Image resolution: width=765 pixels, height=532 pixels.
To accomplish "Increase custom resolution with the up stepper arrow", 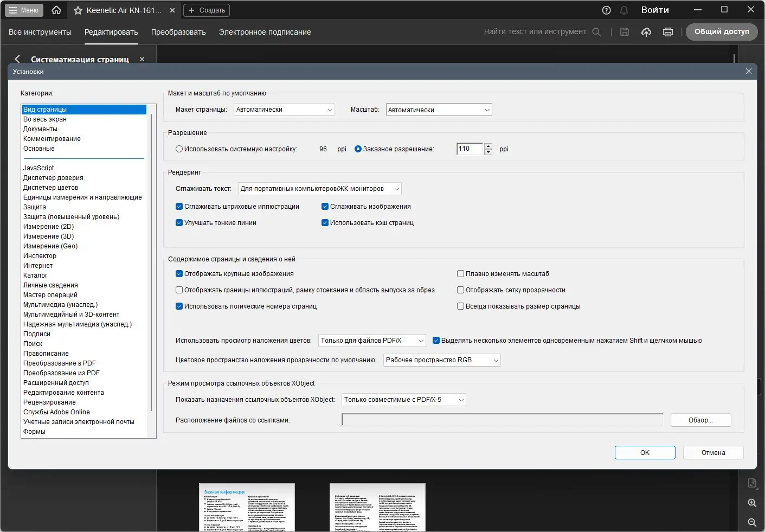I will coord(487,146).
